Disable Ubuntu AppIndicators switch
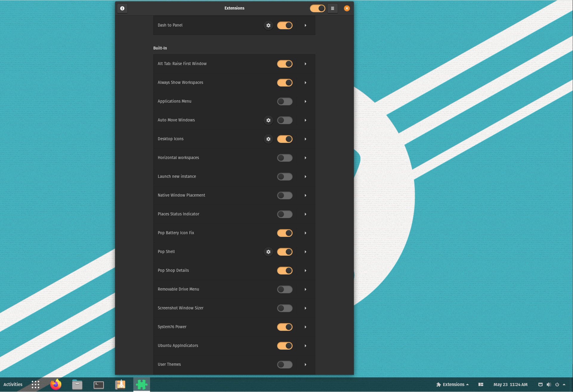Screen dimensions: 573x392 click(x=285, y=346)
